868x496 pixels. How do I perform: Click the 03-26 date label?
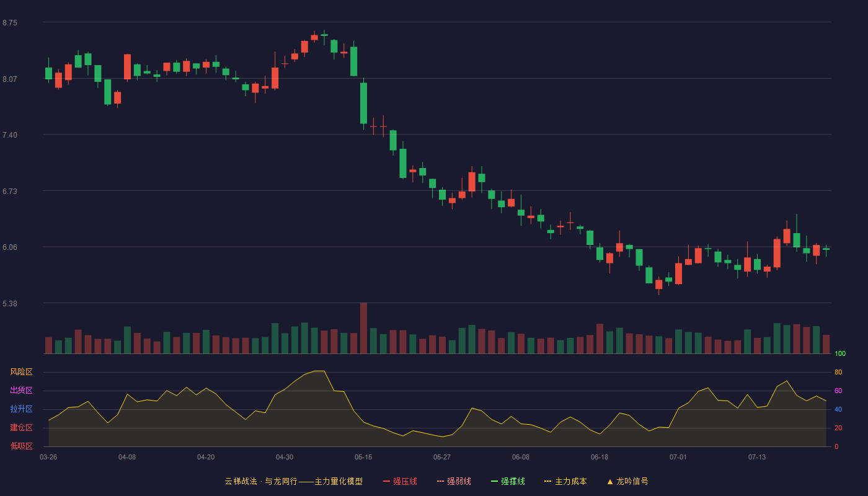(x=48, y=457)
